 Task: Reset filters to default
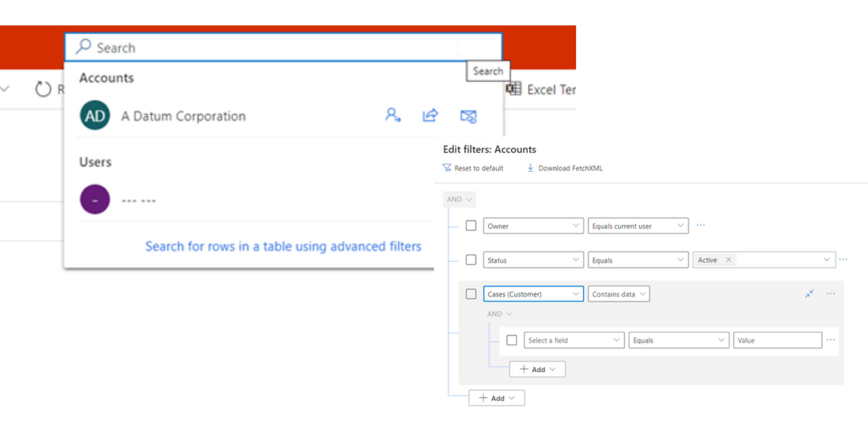click(x=473, y=168)
